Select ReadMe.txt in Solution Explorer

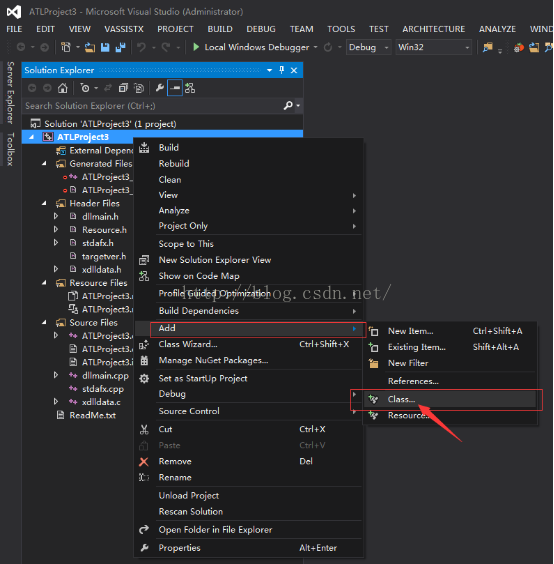click(x=92, y=415)
